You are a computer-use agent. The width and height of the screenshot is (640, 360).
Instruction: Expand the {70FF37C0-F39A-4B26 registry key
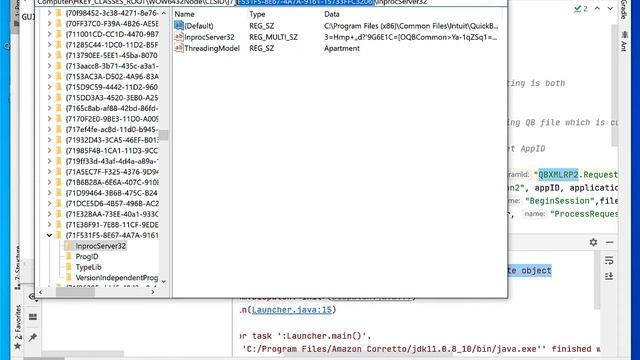[49, 24]
